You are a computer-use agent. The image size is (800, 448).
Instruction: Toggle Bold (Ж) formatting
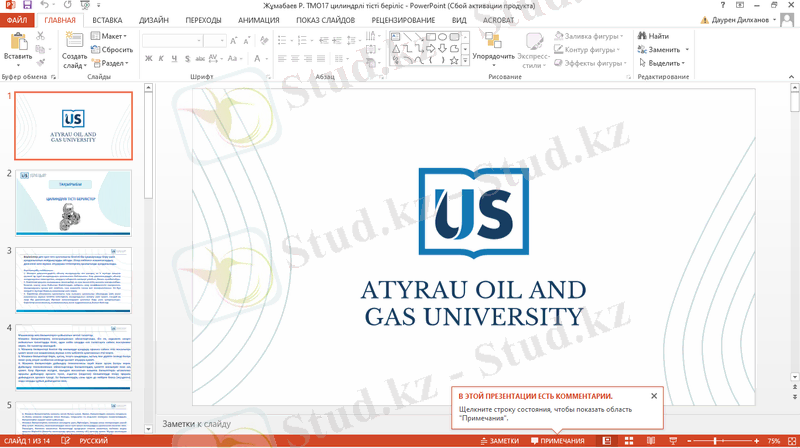[148, 59]
